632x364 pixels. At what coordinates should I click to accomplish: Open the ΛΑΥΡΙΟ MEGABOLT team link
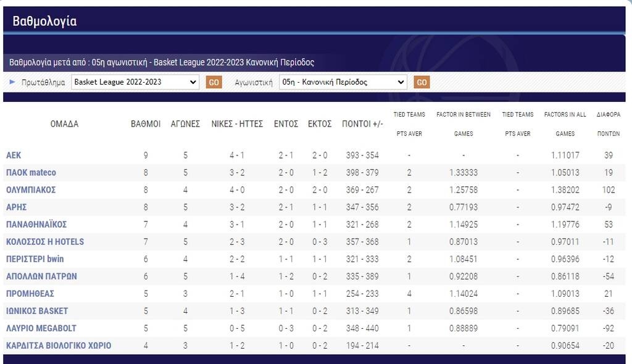coord(41,329)
